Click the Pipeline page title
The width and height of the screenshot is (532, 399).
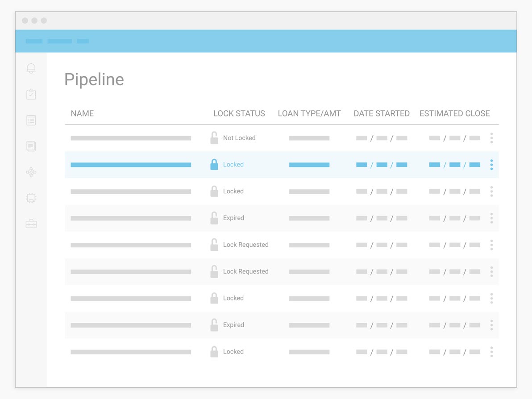pos(94,80)
